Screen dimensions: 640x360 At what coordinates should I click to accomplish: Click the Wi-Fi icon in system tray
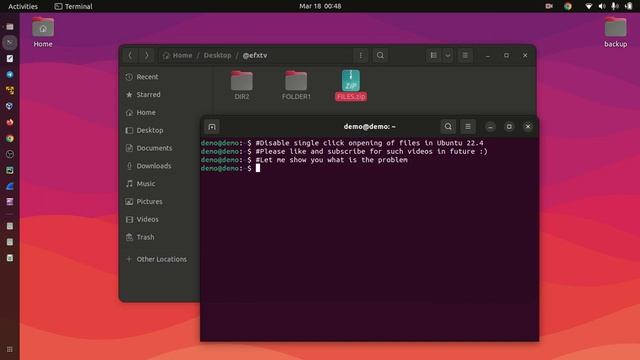pyautogui.click(x=588, y=6)
